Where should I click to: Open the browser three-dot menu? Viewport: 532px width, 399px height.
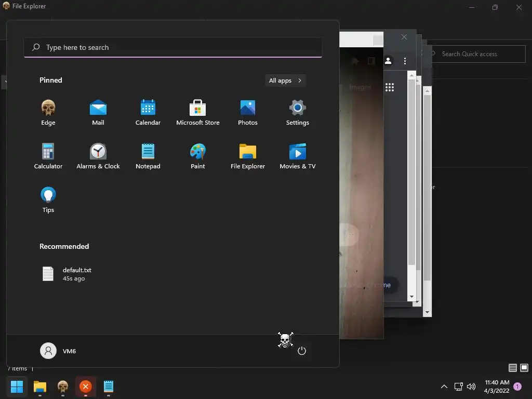pos(405,61)
